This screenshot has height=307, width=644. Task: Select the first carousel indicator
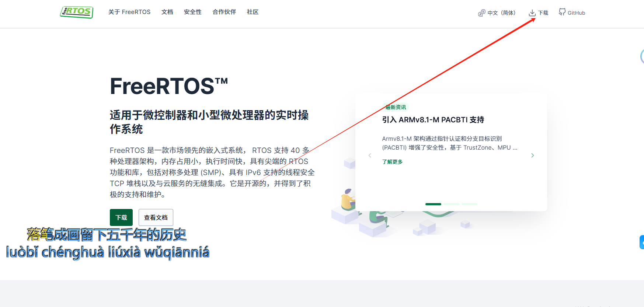point(433,204)
